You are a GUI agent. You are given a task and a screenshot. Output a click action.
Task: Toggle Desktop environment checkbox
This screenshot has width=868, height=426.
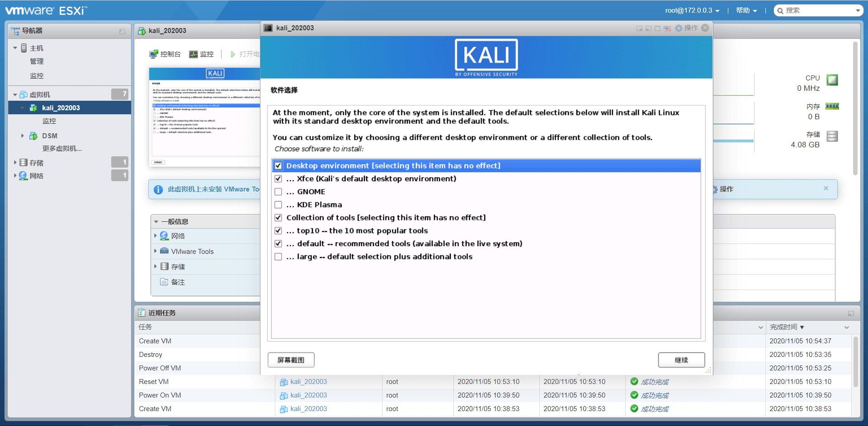tap(278, 166)
